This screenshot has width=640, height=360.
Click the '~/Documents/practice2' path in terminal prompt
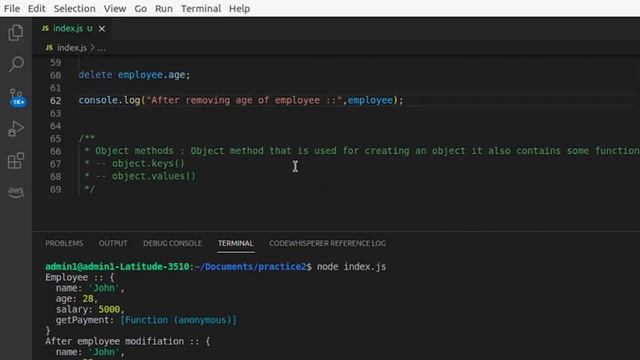(x=251, y=267)
